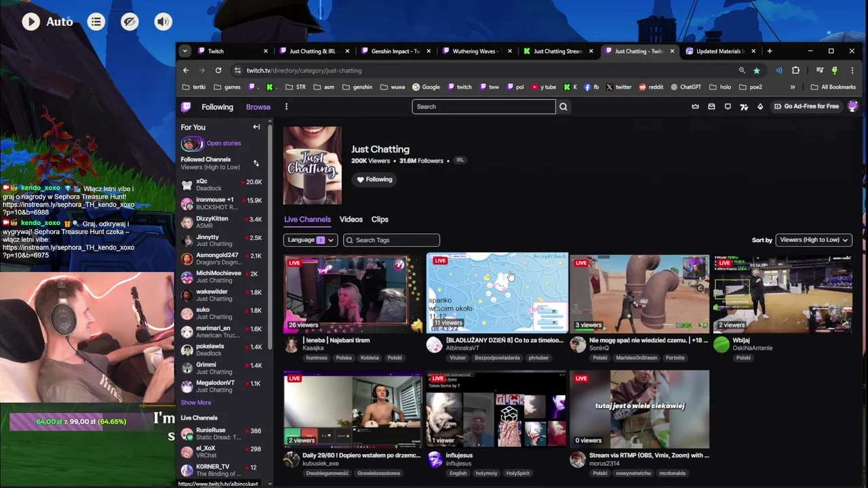Open Sort by Viewers High to Low dropdown

click(x=813, y=240)
